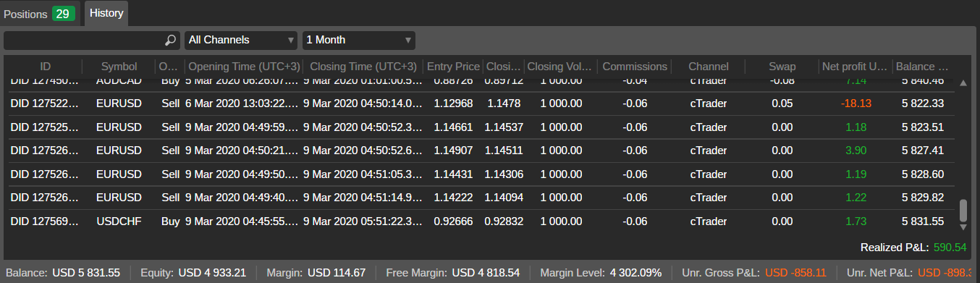Click the history search input field
The height and width of the screenshot is (283, 980).
[84, 40]
